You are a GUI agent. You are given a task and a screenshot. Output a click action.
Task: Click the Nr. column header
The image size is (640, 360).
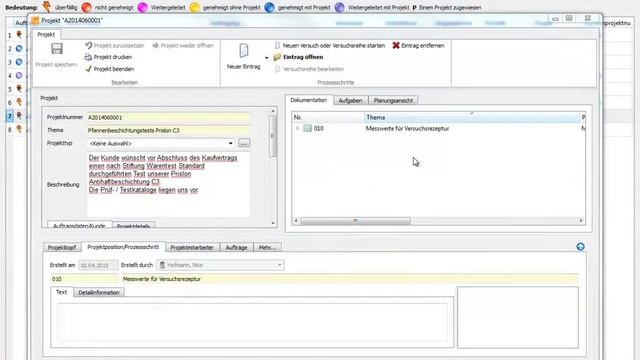click(x=328, y=118)
